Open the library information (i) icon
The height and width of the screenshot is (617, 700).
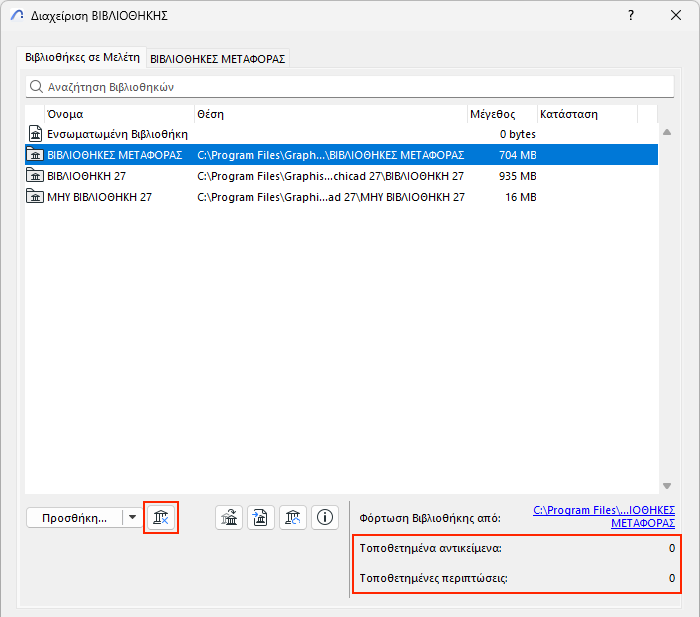pos(325,517)
